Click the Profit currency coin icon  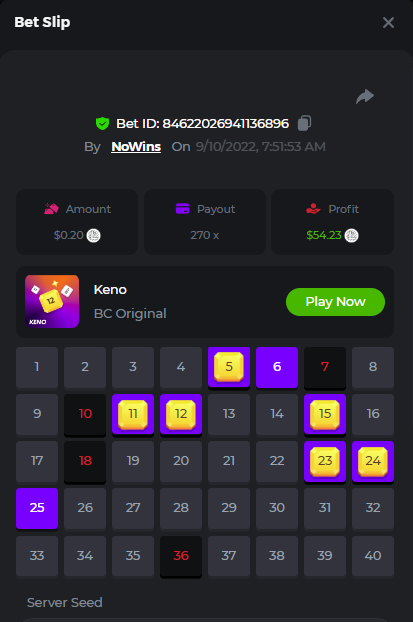(x=352, y=236)
